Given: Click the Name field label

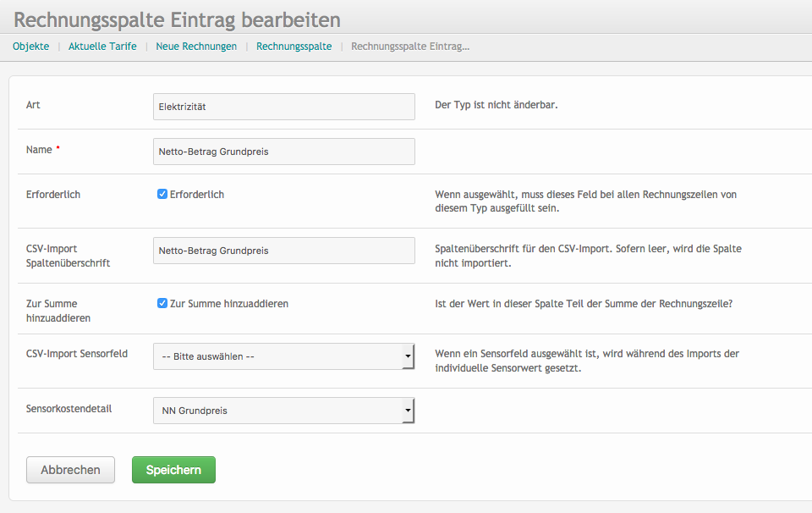Looking at the screenshot, I should (39, 150).
